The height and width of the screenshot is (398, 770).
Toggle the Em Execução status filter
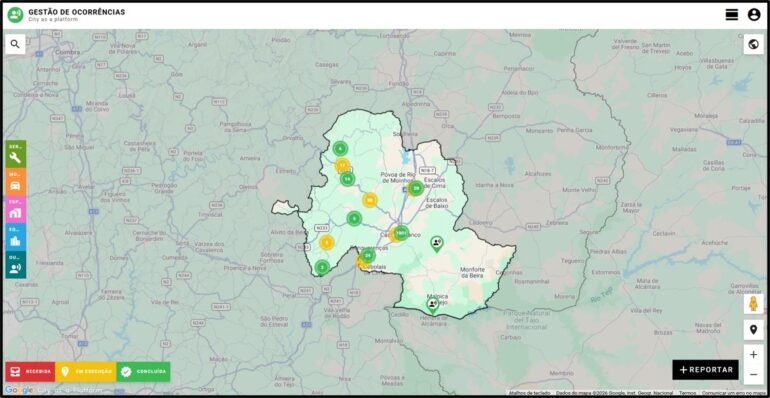coord(85,371)
